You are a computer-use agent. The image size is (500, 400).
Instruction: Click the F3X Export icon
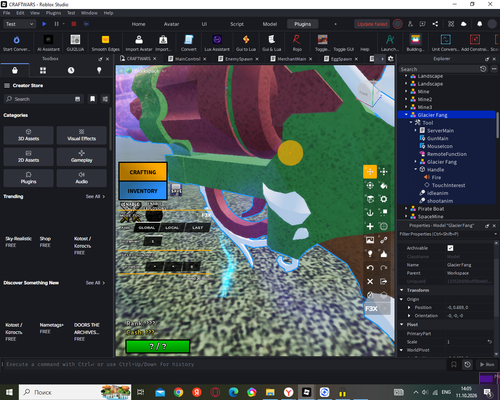[384, 282]
